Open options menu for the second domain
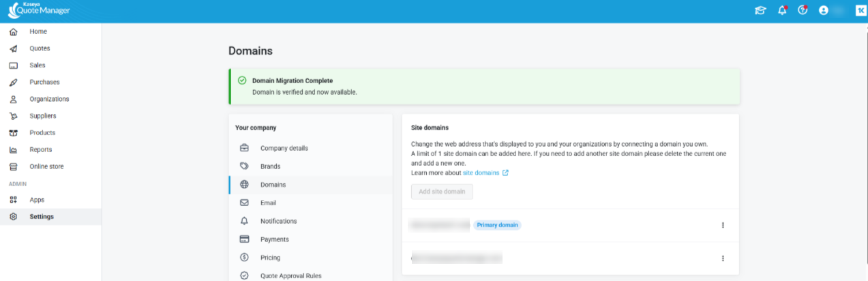This screenshot has height=281, width=868. tap(723, 258)
